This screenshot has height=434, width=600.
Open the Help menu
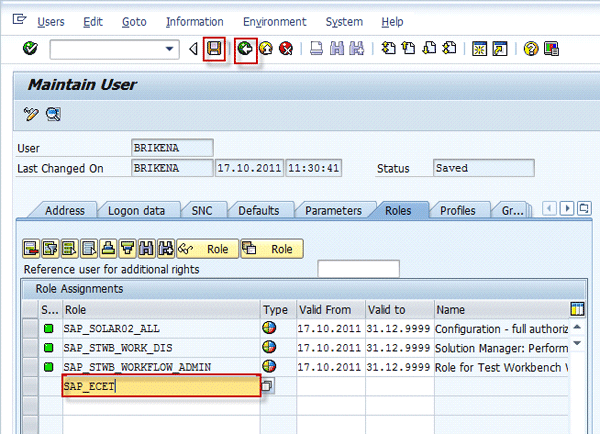coord(392,22)
